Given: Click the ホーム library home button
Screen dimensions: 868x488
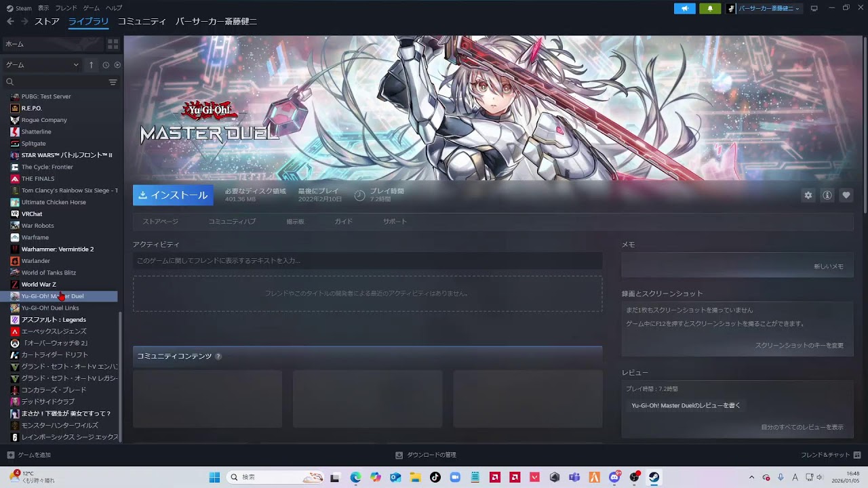Looking at the screenshot, I should coord(52,44).
